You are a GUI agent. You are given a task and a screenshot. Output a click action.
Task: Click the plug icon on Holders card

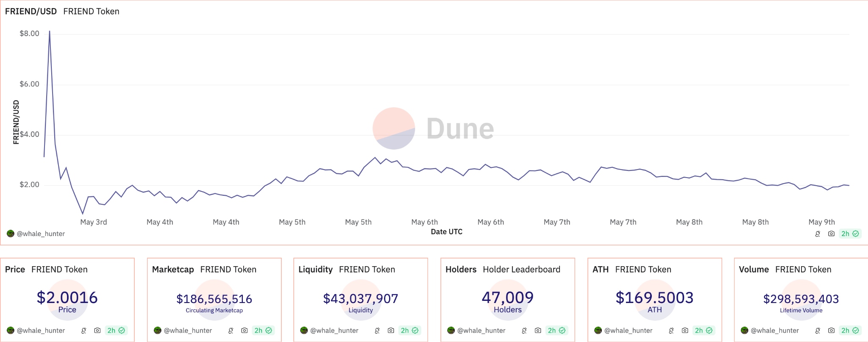524,330
